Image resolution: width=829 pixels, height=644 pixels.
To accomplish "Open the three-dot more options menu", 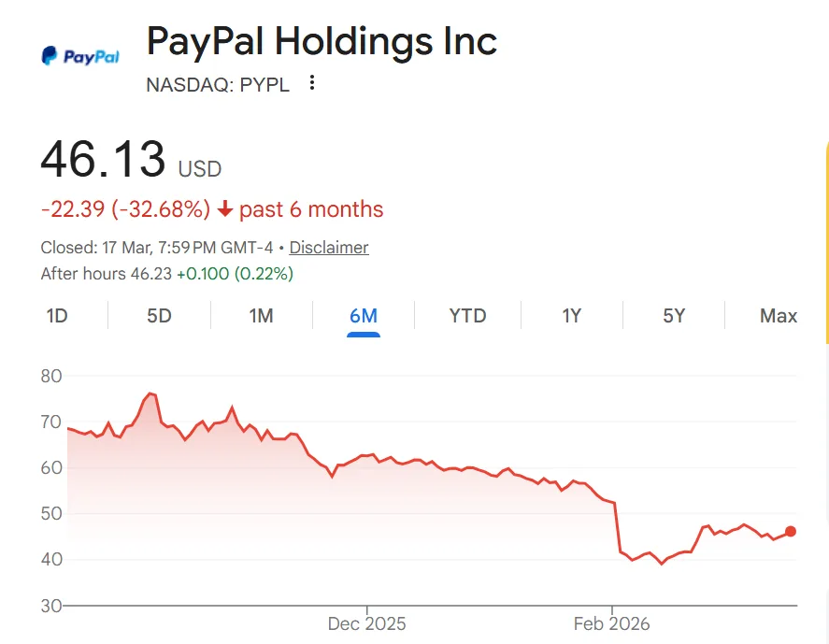I will 312,83.
